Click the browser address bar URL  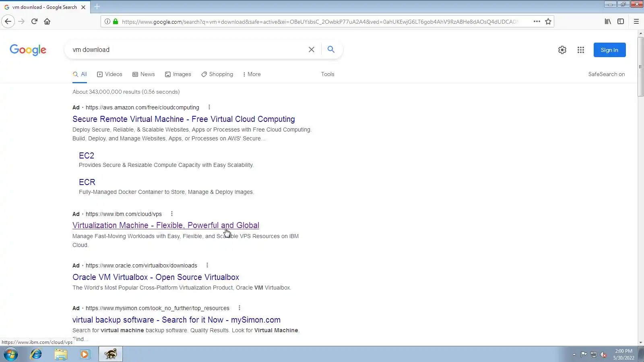point(320,22)
